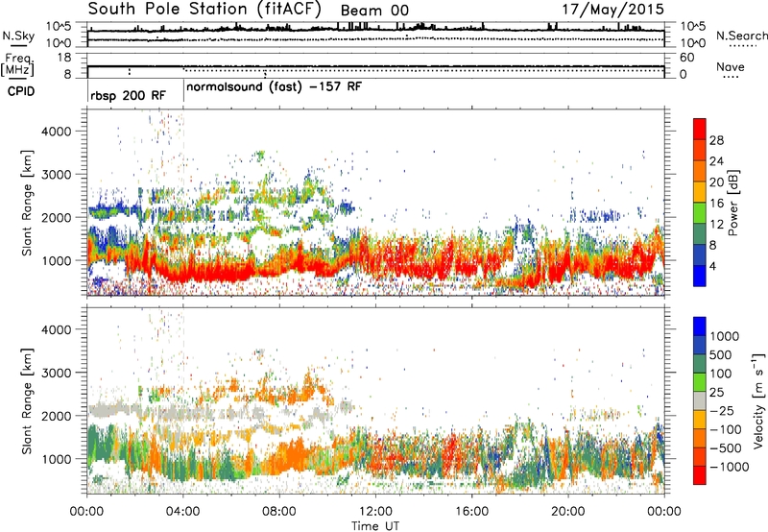Click the blue top of velocity colorbar
Screen dimensions: 768x532
coord(700,326)
